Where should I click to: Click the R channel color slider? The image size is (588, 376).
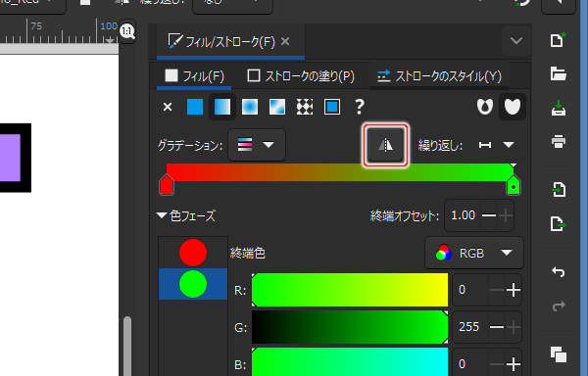click(x=350, y=290)
